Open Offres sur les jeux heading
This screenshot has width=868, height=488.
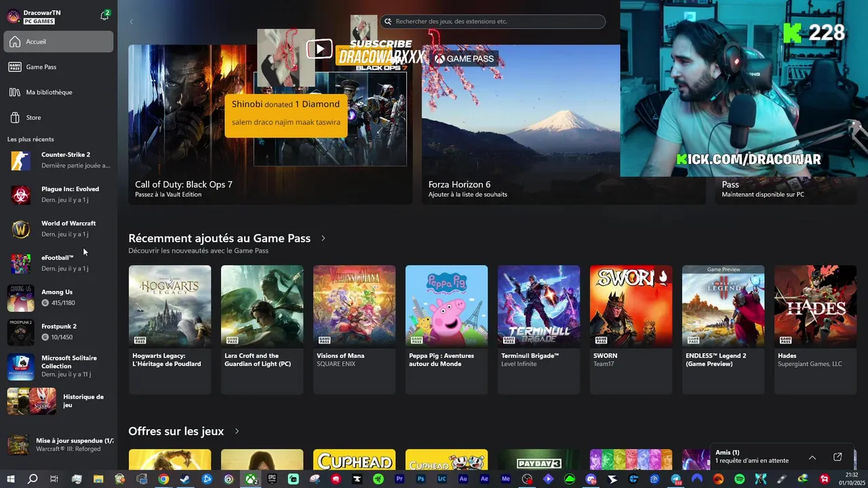(176, 431)
